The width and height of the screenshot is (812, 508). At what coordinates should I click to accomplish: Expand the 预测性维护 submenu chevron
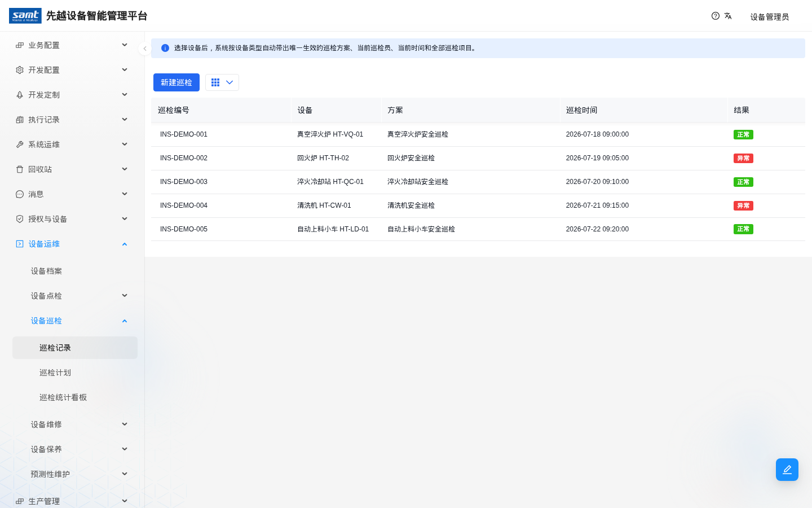[x=125, y=474]
